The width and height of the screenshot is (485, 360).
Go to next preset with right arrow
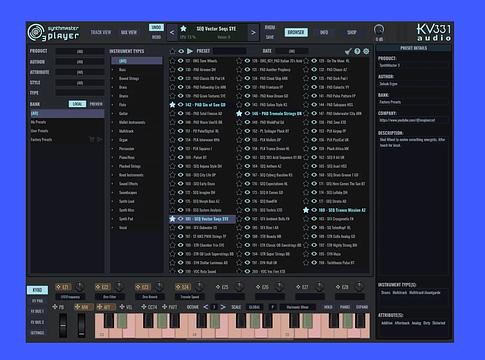click(253, 33)
